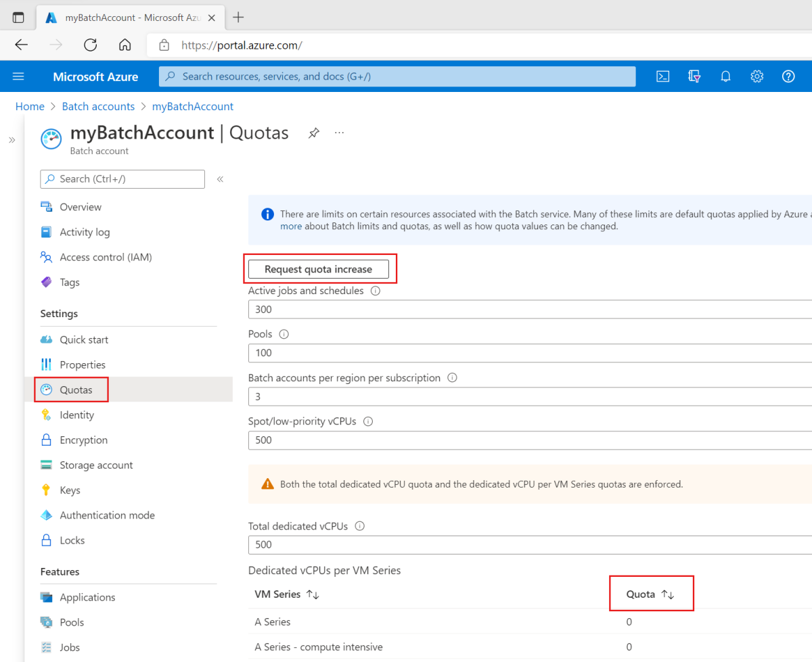Viewport: 812px width, 662px height.
Task: Click the Request quota increase button
Action: click(x=319, y=268)
